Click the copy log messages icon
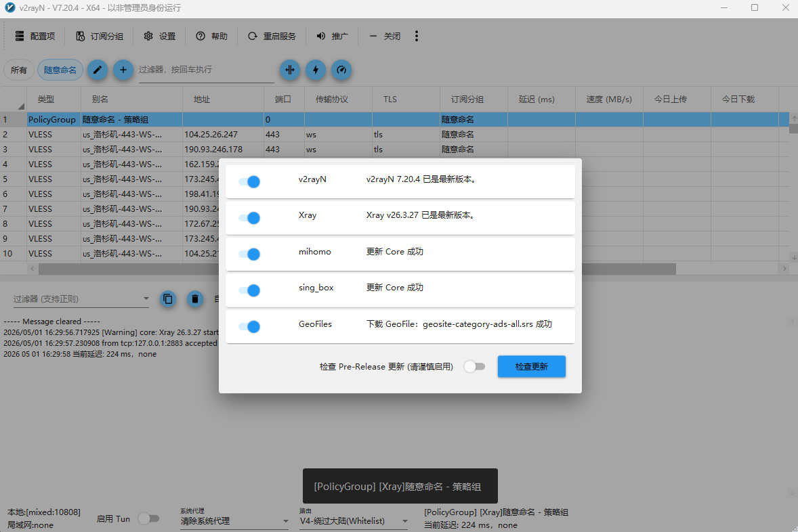 click(x=168, y=299)
